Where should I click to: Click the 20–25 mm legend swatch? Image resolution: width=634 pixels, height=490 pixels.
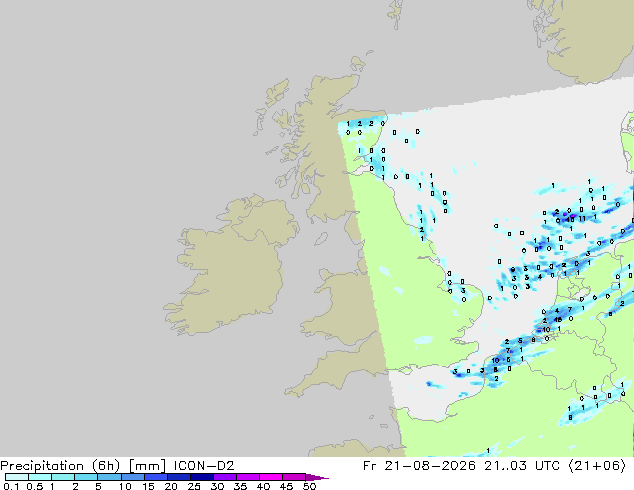tap(178, 477)
